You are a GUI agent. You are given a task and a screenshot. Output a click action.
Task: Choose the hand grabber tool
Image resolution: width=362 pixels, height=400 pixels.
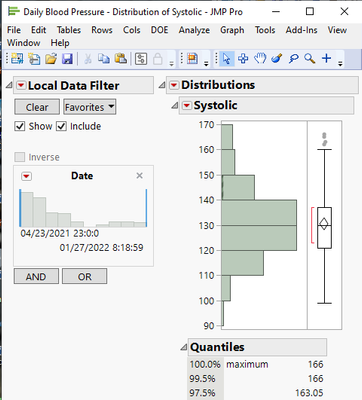pos(260,59)
